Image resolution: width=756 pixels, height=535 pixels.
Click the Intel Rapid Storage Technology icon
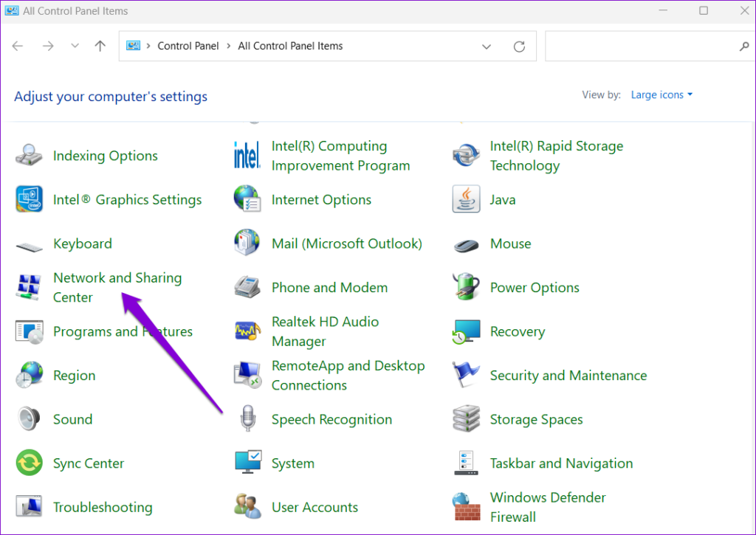[x=466, y=155]
